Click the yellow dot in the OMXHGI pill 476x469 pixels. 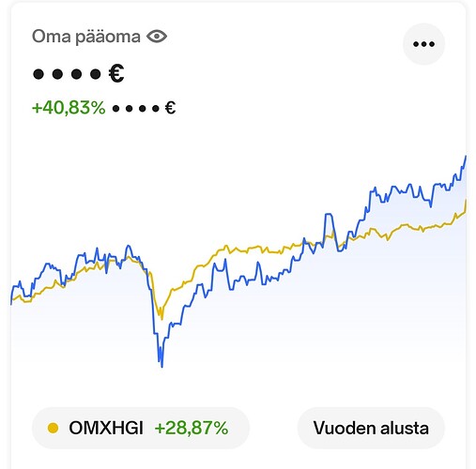pos(53,428)
